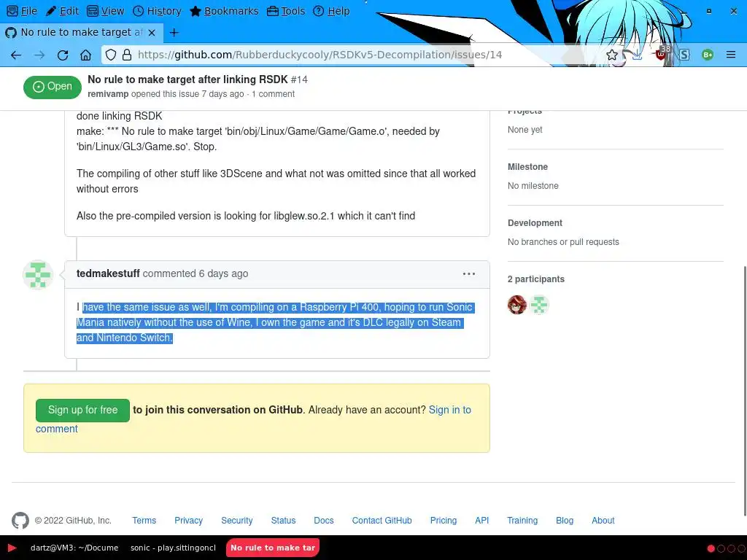The image size is (747, 560).
Task: Click the '6 days ago' comment timestamp
Action: point(223,274)
